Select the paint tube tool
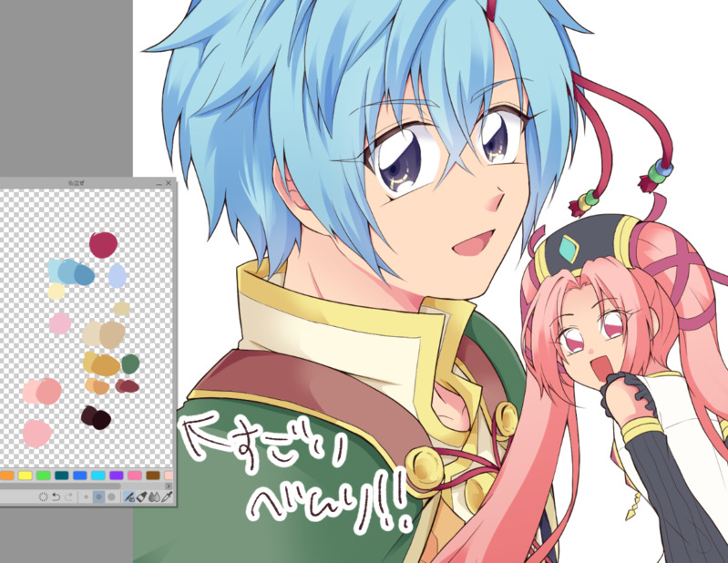The image size is (728, 563). tap(141, 496)
